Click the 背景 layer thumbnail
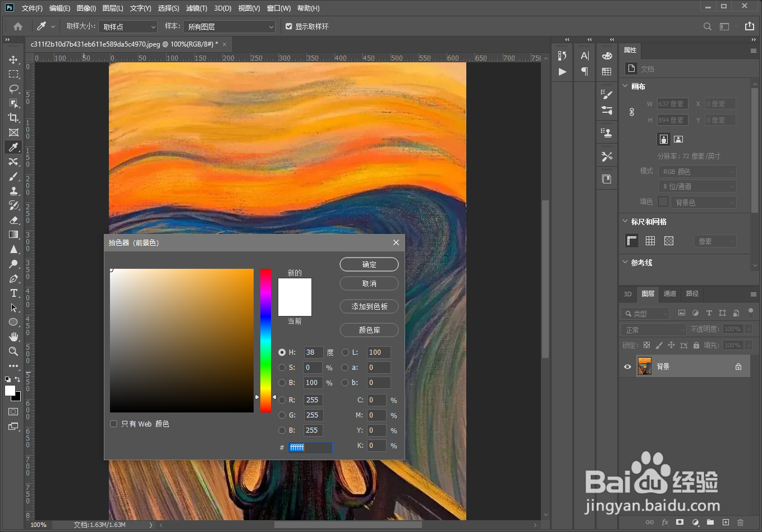 click(645, 366)
